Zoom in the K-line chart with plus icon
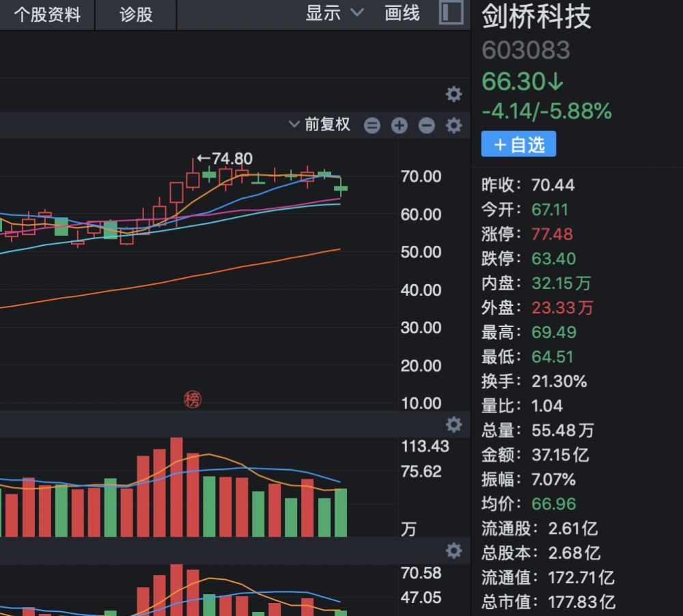Viewport: 683px width, 616px height. point(399,126)
